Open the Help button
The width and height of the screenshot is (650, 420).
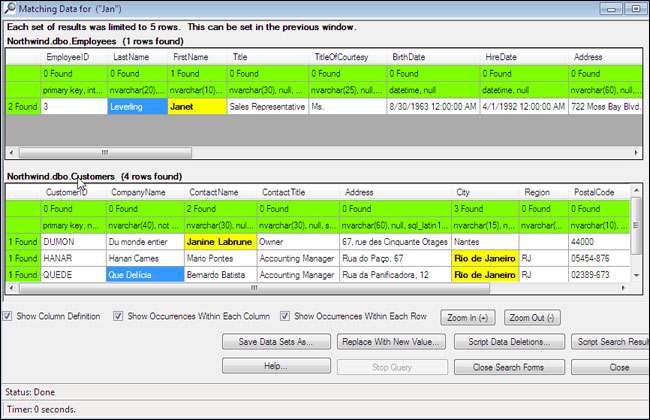tap(275, 366)
